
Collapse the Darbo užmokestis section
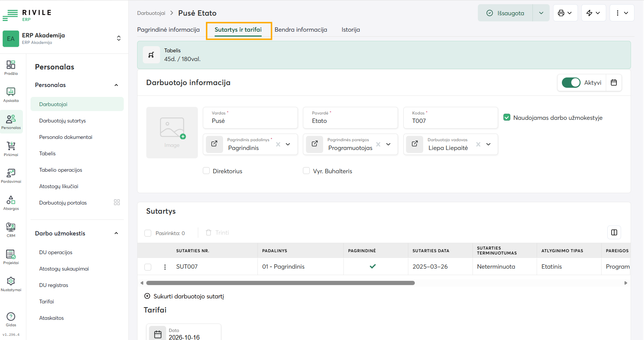pyautogui.click(x=116, y=233)
